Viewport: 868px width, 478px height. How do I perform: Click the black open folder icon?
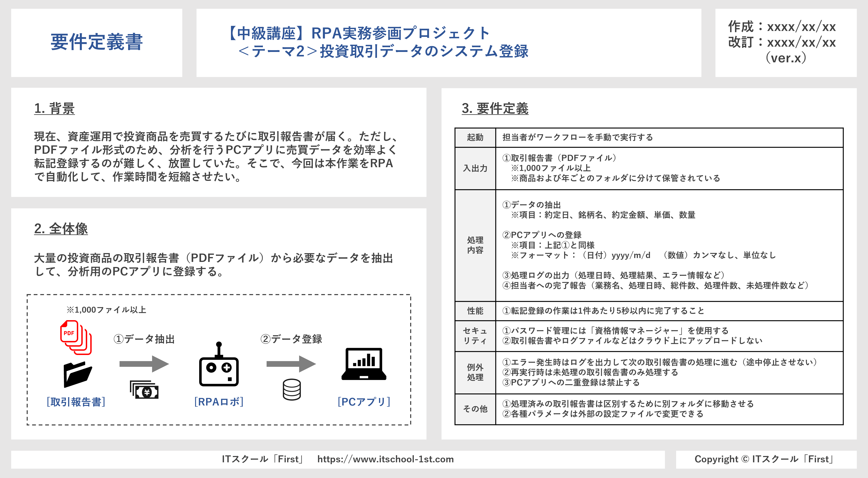click(78, 375)
